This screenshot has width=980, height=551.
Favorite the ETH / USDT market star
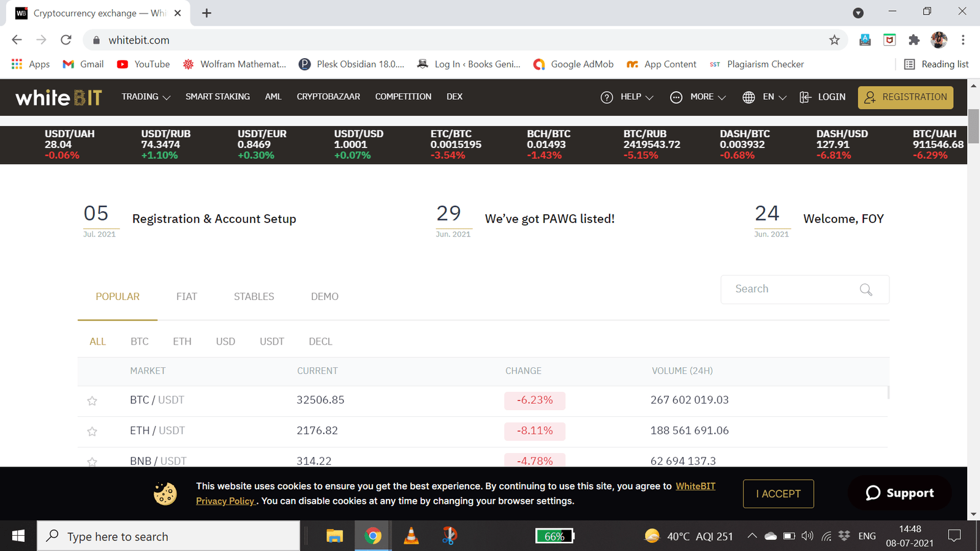click(x=92, y=432)
